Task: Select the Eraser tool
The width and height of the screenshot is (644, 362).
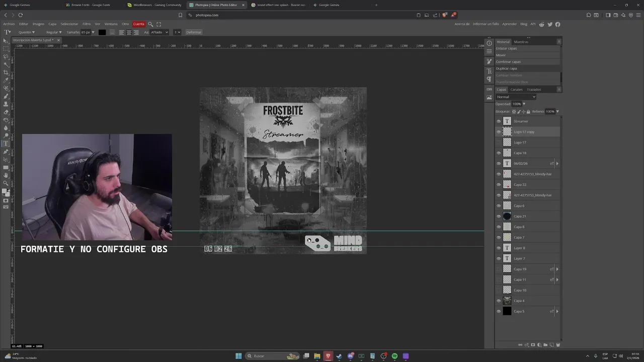Action: (x=6, y=112)
